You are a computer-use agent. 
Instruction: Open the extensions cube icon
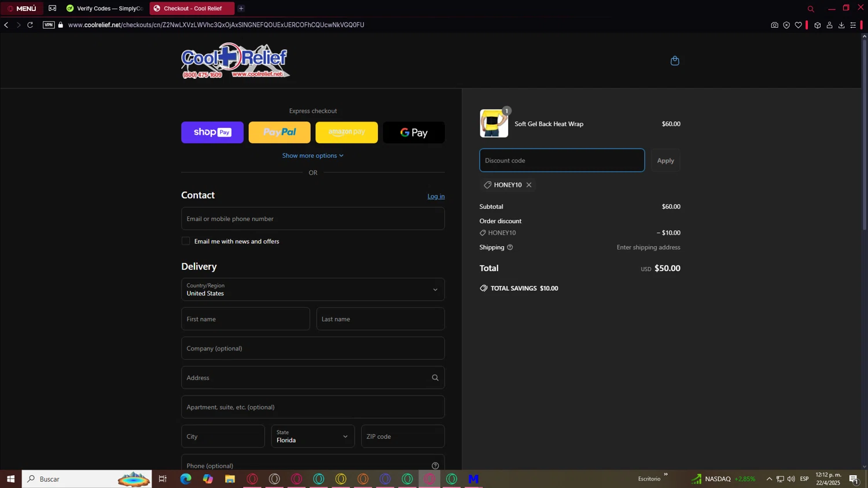pos(818,25)
